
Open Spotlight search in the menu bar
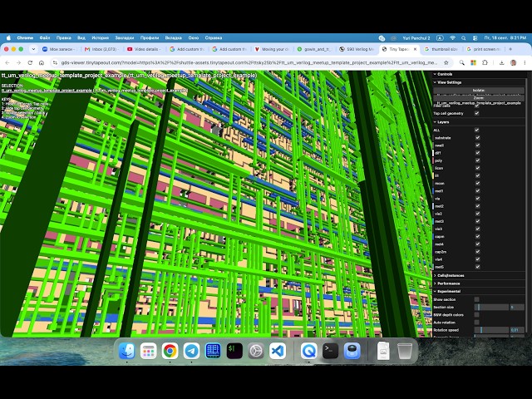coord(464,38)
